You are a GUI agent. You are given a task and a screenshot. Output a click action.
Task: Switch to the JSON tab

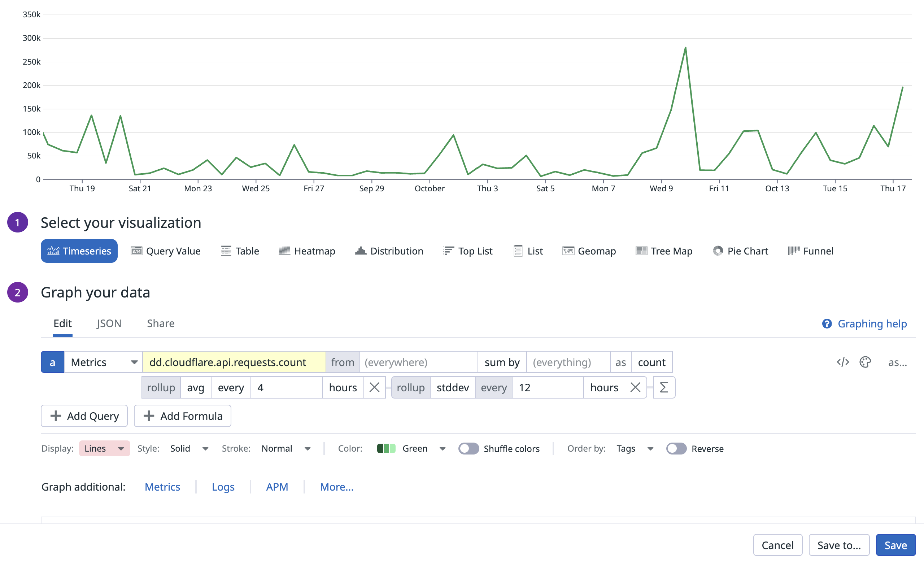click(109, 323)
